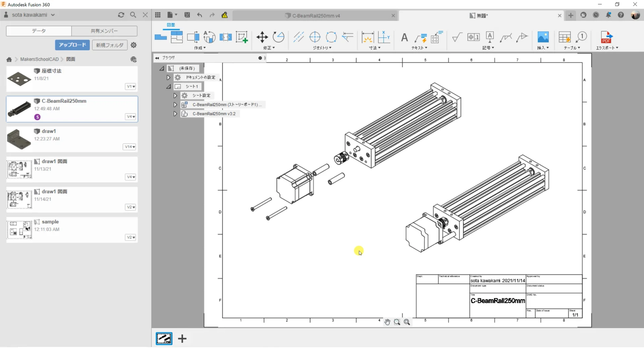Select the Move tool
This screenshot has width=644, height=362.
262,37
